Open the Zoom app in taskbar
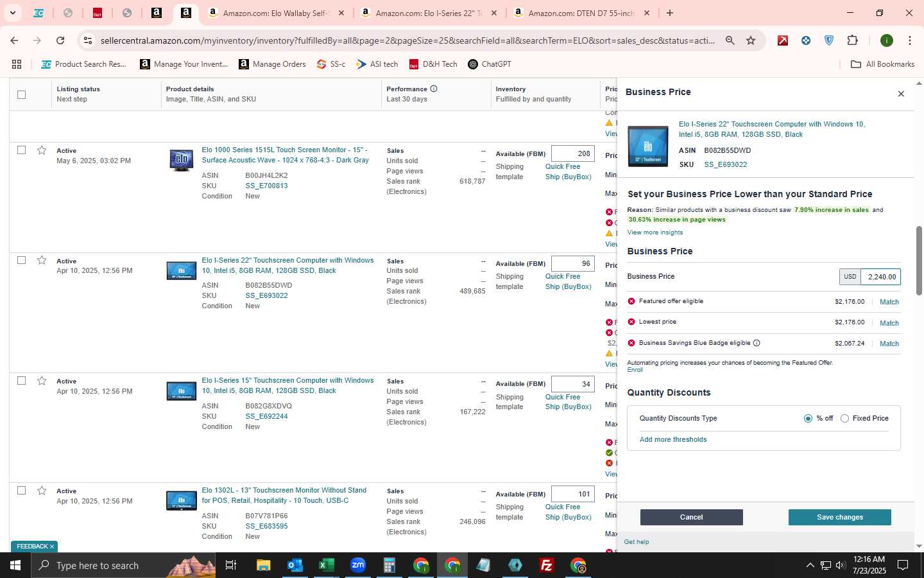This screenshot has height=578, width=924. [x=358, y=565]
